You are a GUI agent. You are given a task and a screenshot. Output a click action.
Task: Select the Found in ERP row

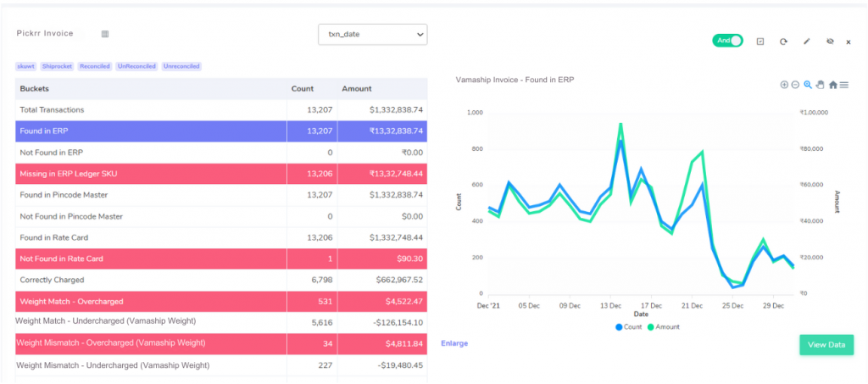[221, 131]
